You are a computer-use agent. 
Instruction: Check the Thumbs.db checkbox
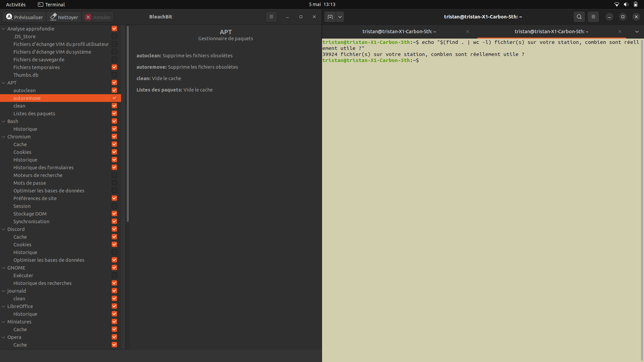click(x=114, y=75)
